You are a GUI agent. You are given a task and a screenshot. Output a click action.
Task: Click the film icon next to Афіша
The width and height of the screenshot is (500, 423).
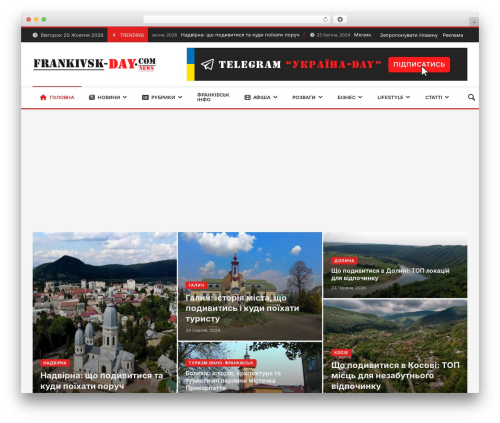tap(247, 97)
